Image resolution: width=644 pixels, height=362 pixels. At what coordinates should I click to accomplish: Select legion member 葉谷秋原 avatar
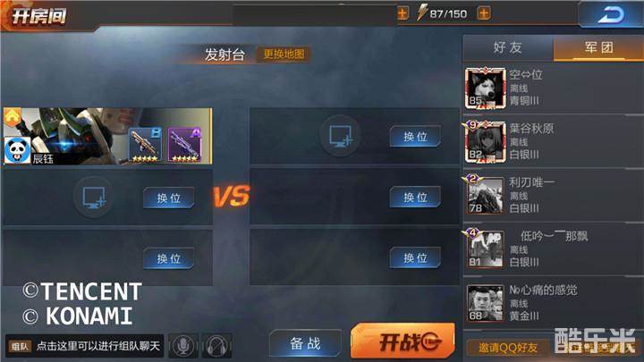pyautogui.click(x=485, y=142)
